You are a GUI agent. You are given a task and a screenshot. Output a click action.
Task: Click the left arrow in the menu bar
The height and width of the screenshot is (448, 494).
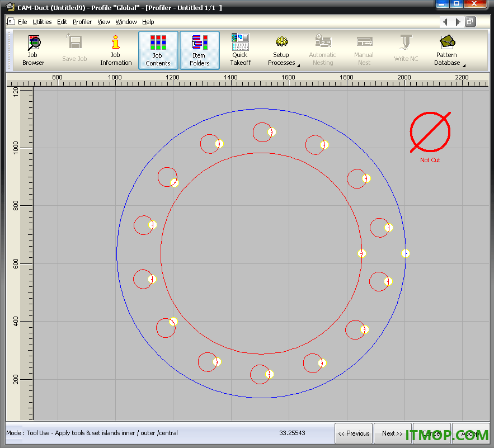click(445, 22)
